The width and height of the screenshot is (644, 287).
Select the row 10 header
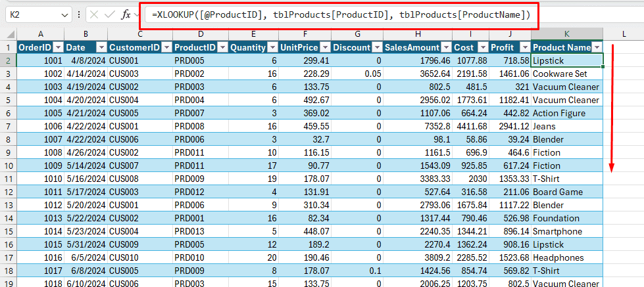pyautogui.click(x=9, y=166)
